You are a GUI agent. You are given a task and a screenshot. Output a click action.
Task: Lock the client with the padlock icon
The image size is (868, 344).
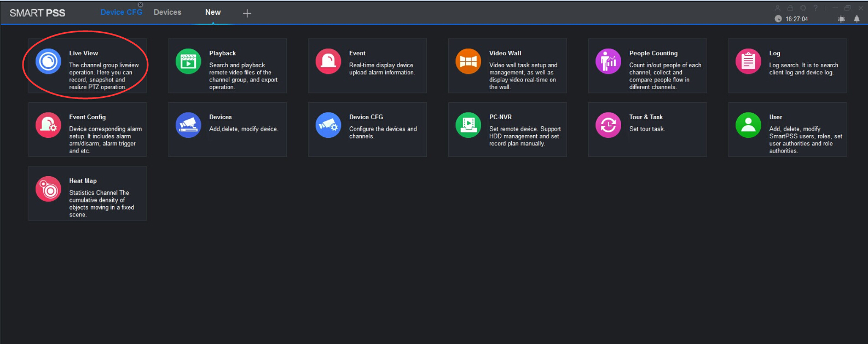pos(790,8)
